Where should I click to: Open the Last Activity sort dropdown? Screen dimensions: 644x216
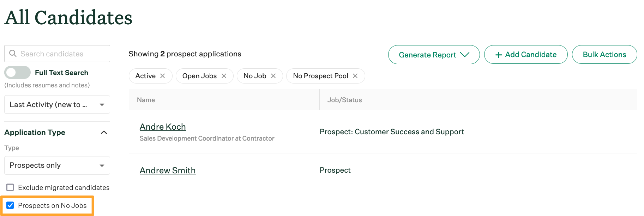[57, 104]
